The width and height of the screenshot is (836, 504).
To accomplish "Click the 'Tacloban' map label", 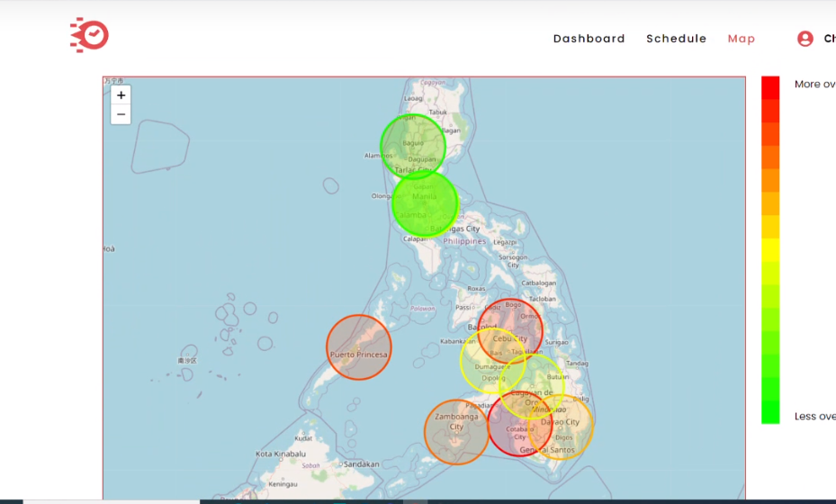I will [x=543, y=299].
